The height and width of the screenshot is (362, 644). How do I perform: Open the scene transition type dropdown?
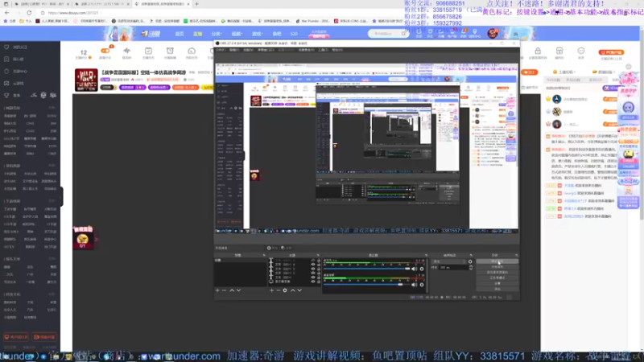pyautogui.click(x=449, y=261)
